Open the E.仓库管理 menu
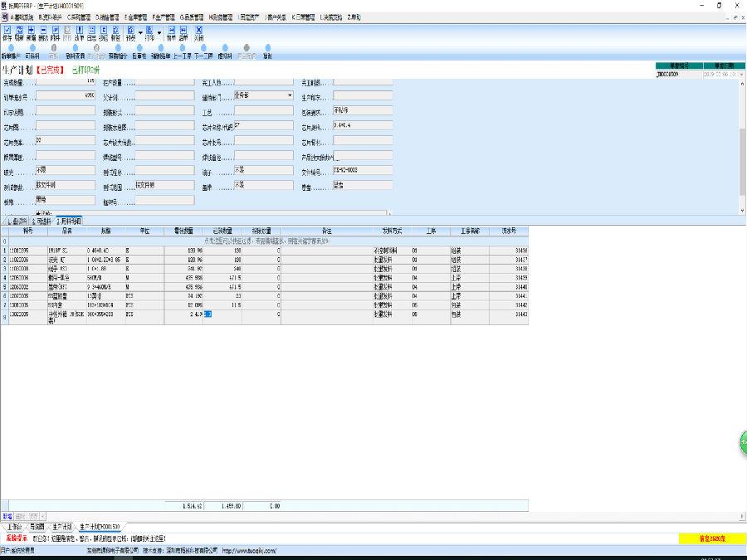This screenshot has width=747, height=560. (x=136, y=17)
